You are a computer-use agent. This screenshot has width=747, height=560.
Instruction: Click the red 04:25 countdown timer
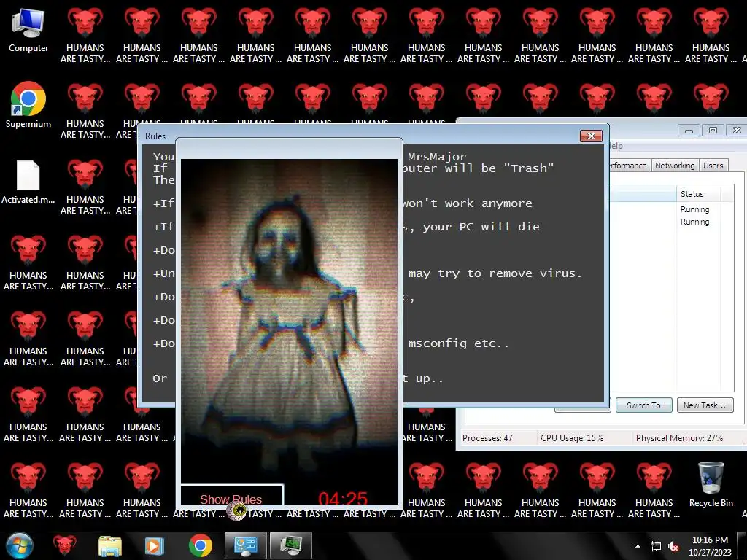(x=343, y=498)
